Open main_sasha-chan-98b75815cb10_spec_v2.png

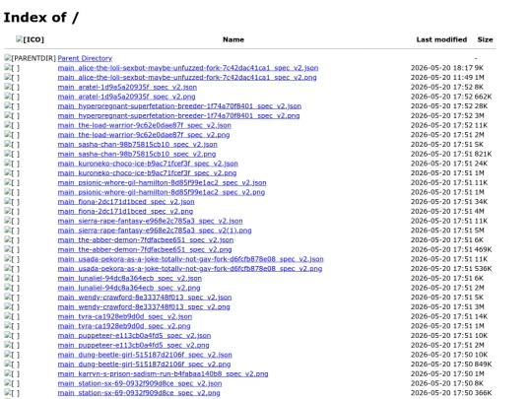tap(137, 154)
